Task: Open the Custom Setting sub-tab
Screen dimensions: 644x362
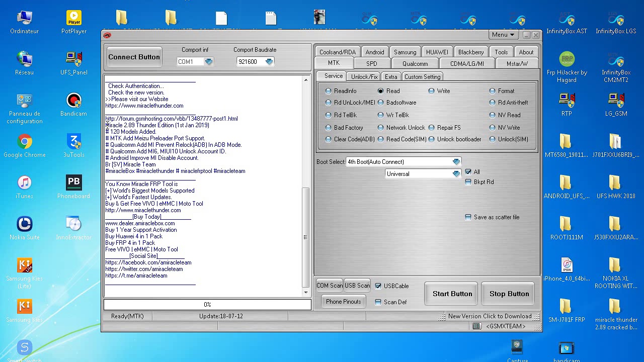Action: (x=422, y=77)
